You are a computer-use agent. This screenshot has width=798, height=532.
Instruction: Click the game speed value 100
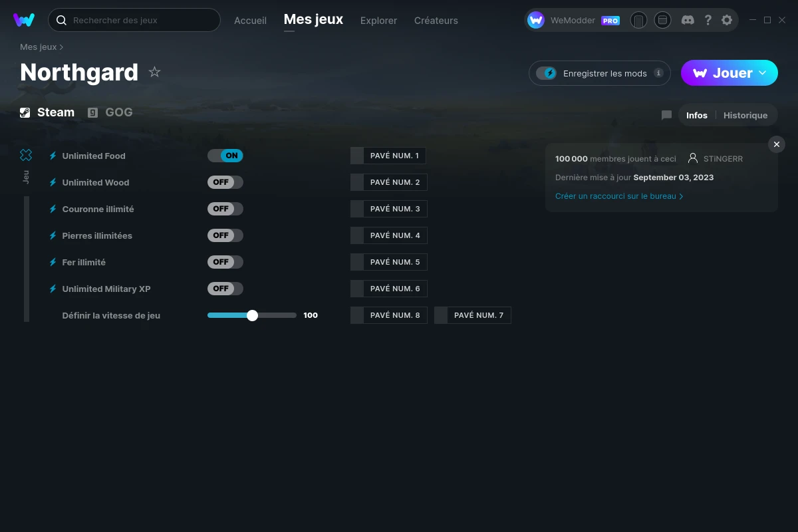[311, 315]
